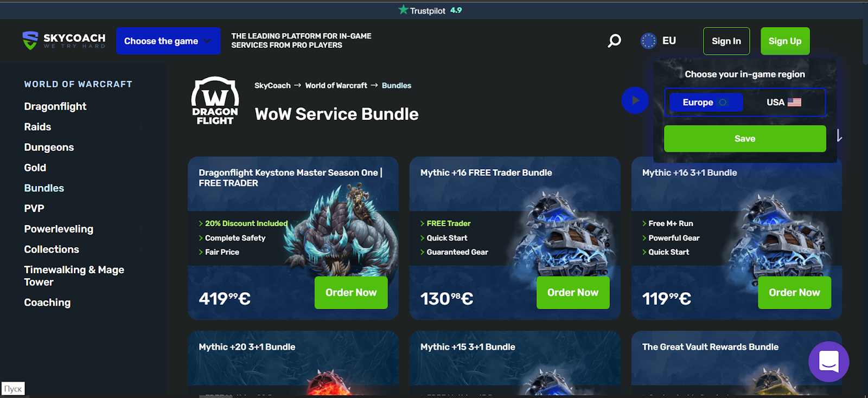
Task: Expand the Choose the game dropdown
Action: click(168, 41)
